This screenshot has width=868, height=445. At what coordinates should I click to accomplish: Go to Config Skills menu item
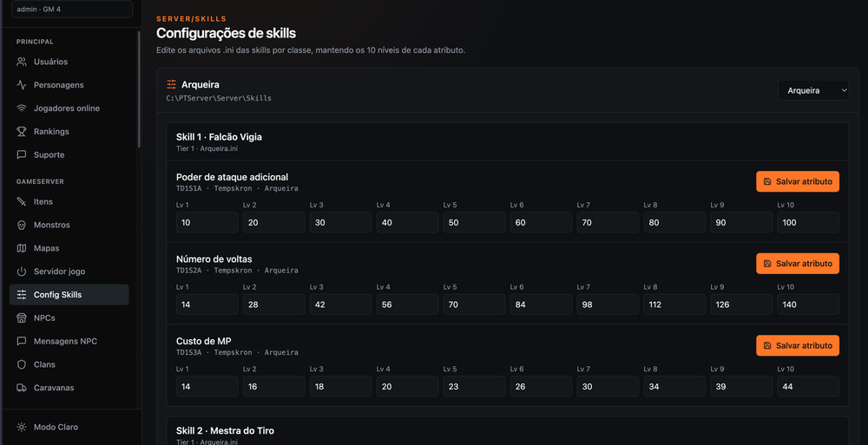coord(69,294)
